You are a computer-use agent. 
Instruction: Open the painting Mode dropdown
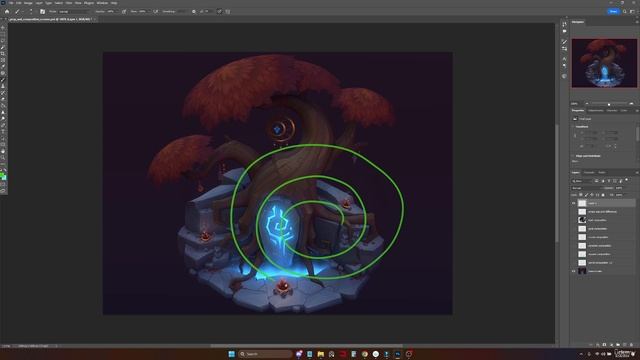(74, 11)
